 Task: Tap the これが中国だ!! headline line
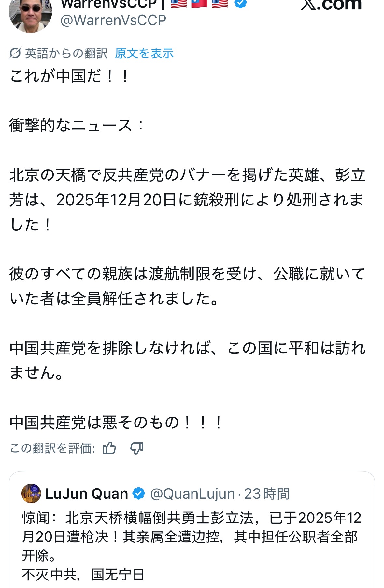pyautogui.click(x=70, y=77)
